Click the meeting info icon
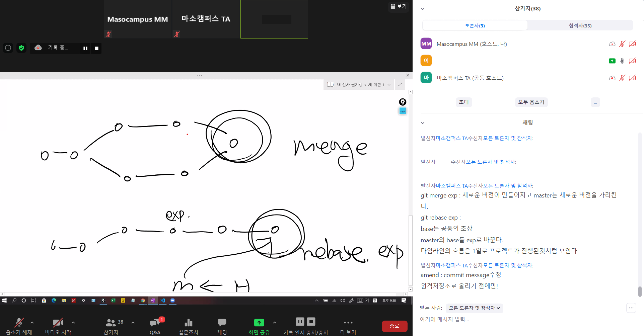Screen dimensions: 644x336 (8, 48)
